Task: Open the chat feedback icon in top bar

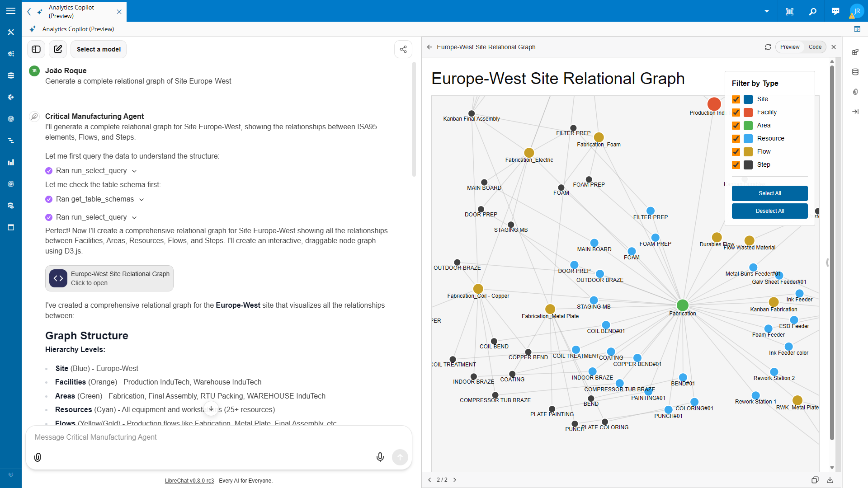Action: click(835, 11)
